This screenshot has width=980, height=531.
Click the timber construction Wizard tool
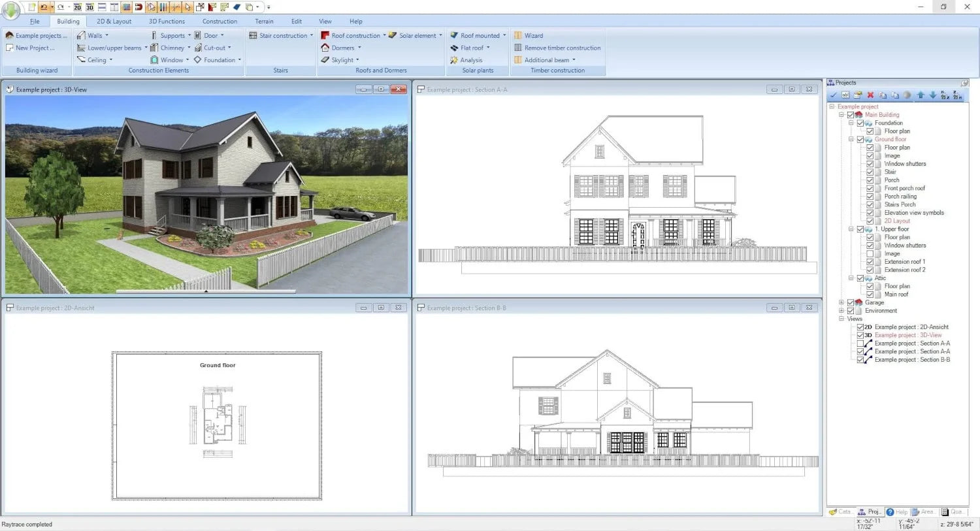(x=529, y=35)
